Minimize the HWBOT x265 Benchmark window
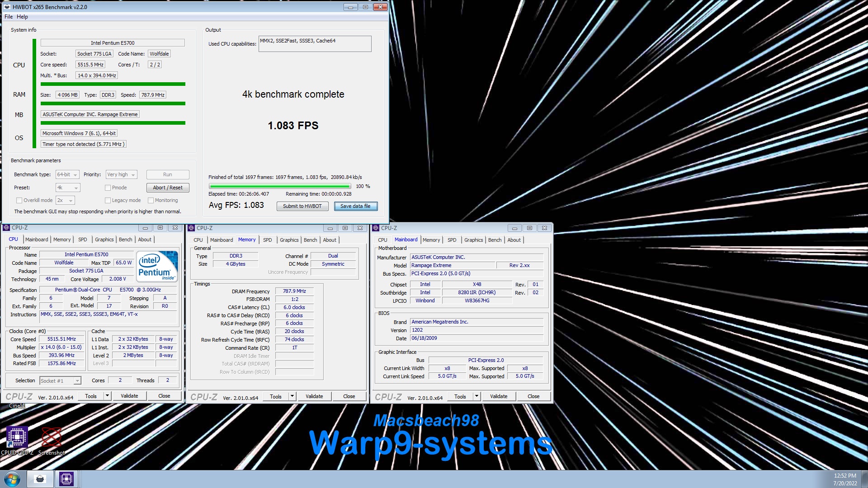Viewport: 868px width, 488px height. click(x=350, y=7)
